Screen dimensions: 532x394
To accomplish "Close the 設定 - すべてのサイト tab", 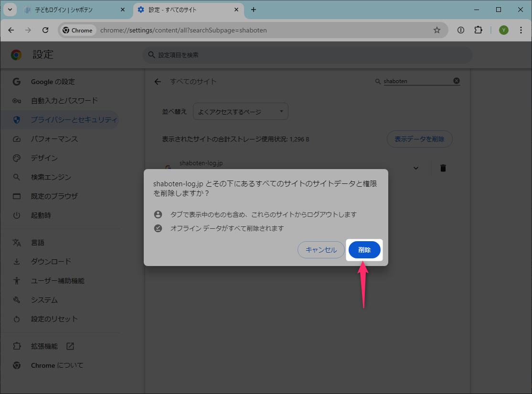I will click(x=236, y=10).
